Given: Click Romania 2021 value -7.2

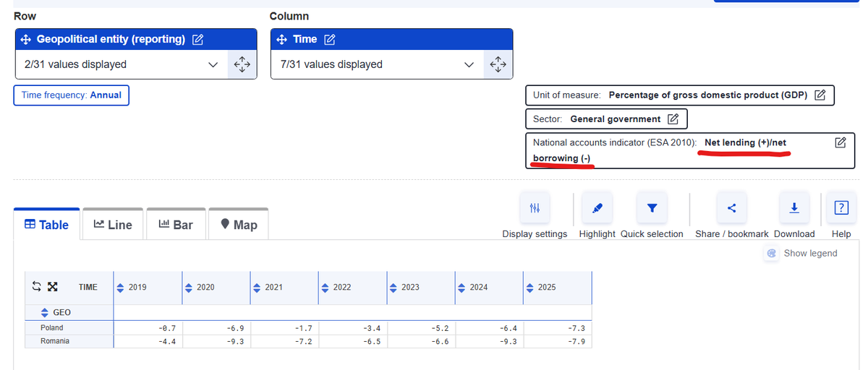Looking at the screenshot, I should point(284,341).
